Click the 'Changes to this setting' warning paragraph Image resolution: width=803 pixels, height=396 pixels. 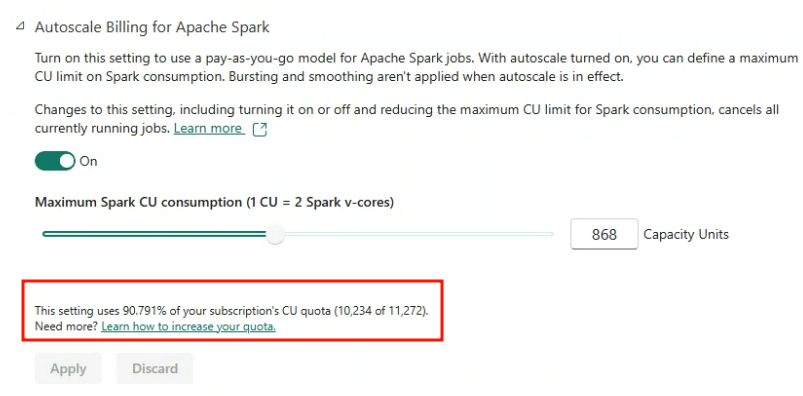[407, 119]
